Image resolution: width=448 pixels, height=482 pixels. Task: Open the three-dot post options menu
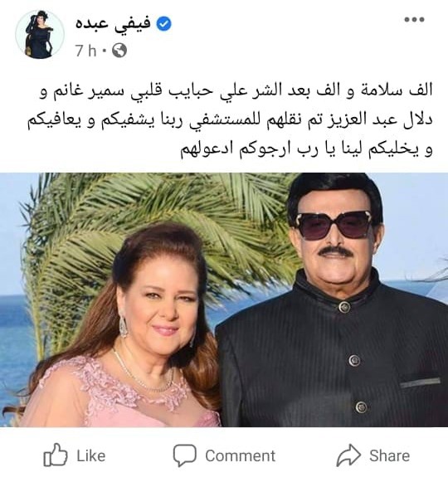pos(414,19)
